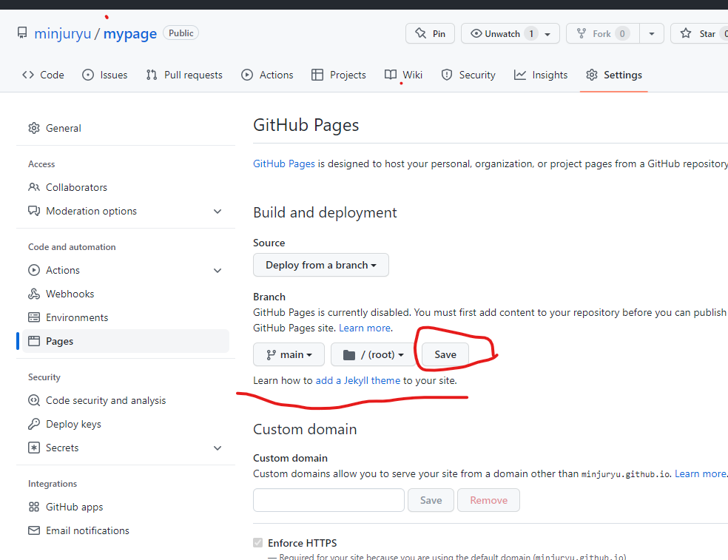Open the Projects tab
This screenshot has height=560, width=728.
tap(338, 75)
